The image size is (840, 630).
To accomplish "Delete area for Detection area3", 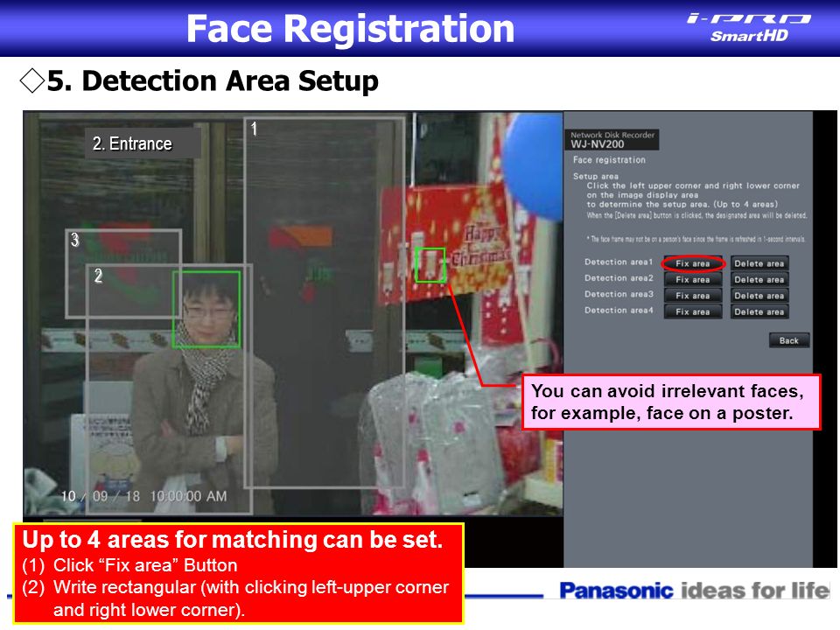I will point(759,296).
